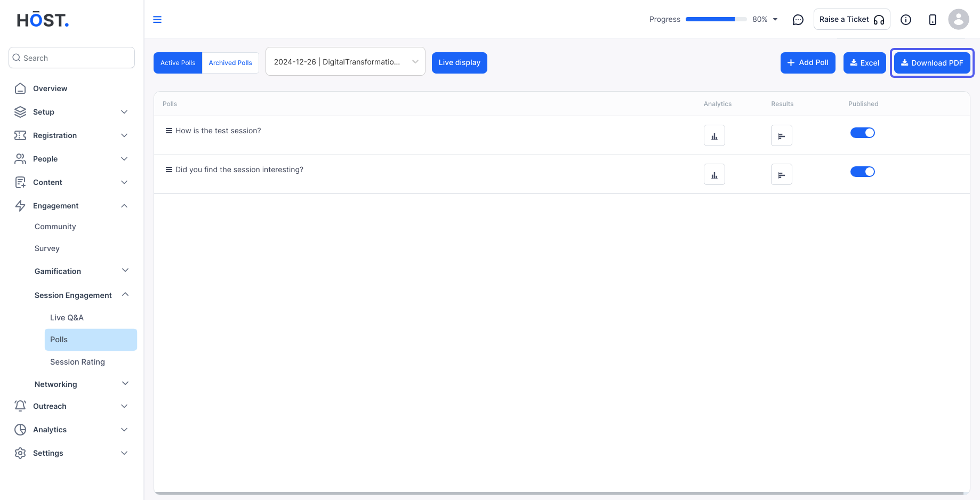Click the Add Poll button
The width and height of the screenshot is (980, 500).
click(x=808, y=63)
